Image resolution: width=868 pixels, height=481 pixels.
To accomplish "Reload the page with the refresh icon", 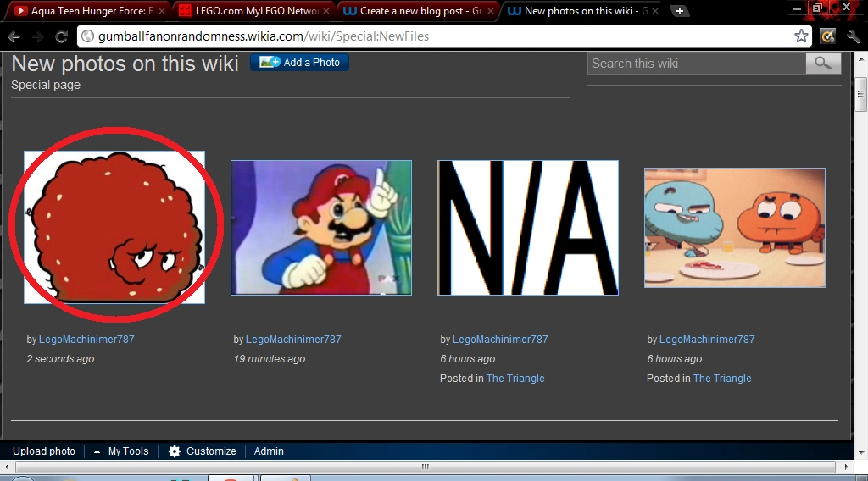I will [x=61, y=36].
